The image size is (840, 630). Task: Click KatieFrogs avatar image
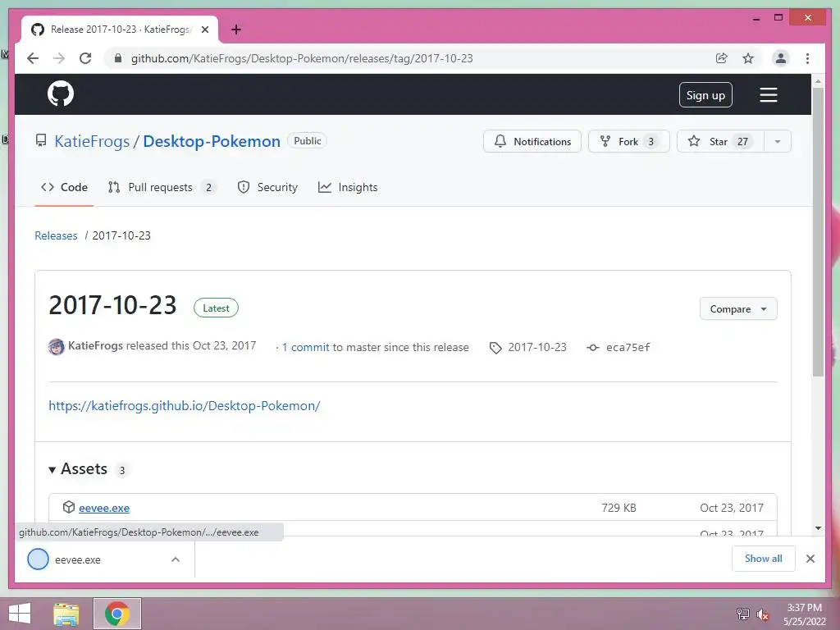click(57, 347)
